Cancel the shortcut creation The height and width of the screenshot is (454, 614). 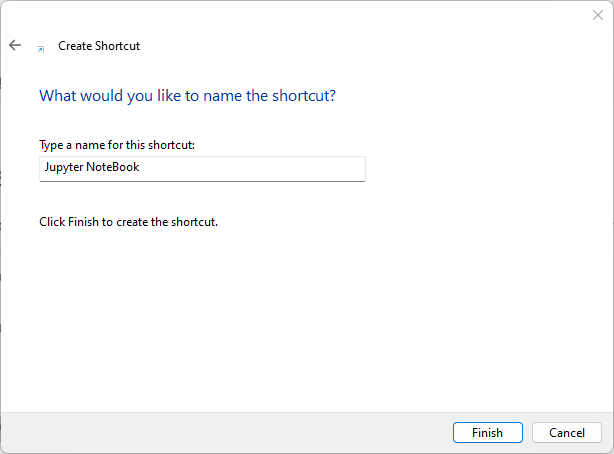click(x=567, y=433)
